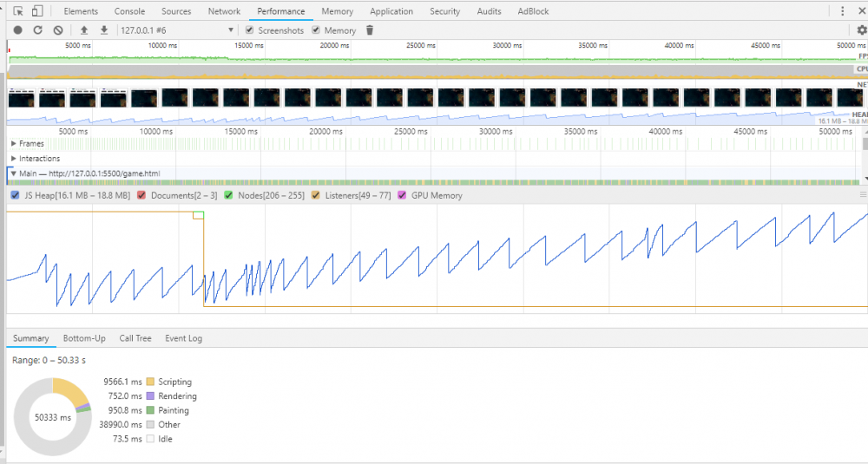Click the 38990.0 ms Other value

point(121,425)
